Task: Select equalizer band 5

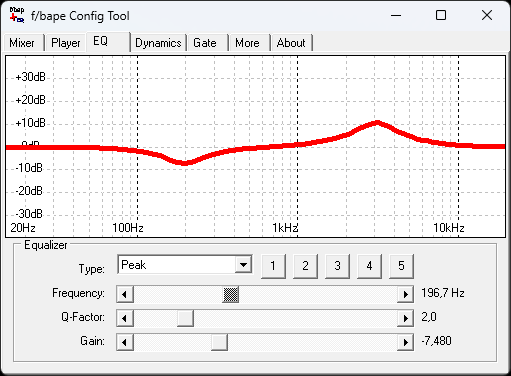Action: [x=401, y=266]
